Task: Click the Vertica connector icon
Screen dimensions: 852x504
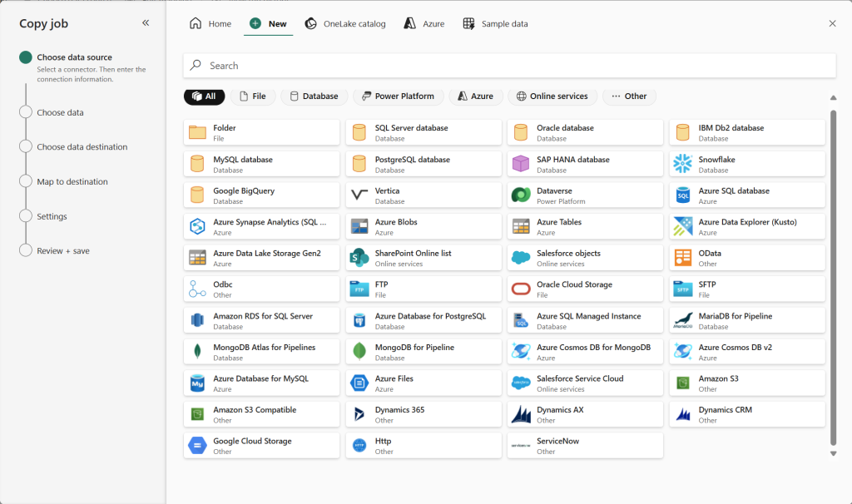Action: point(359,195)
